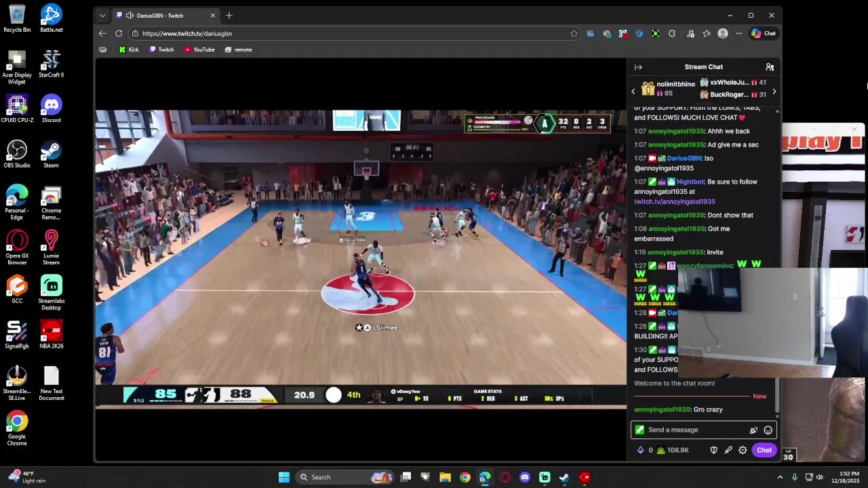Refresh the Twitch page
This screenshot has width=868, height=488.
(119, 33)
